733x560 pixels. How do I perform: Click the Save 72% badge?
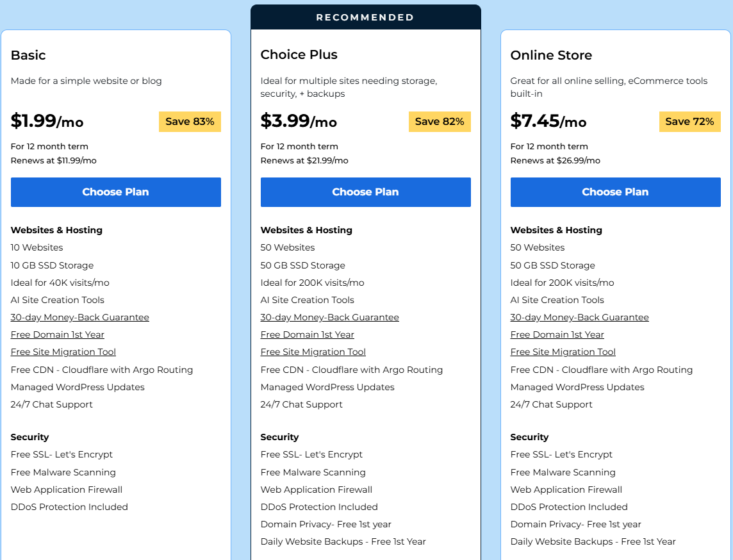(689, 122)
